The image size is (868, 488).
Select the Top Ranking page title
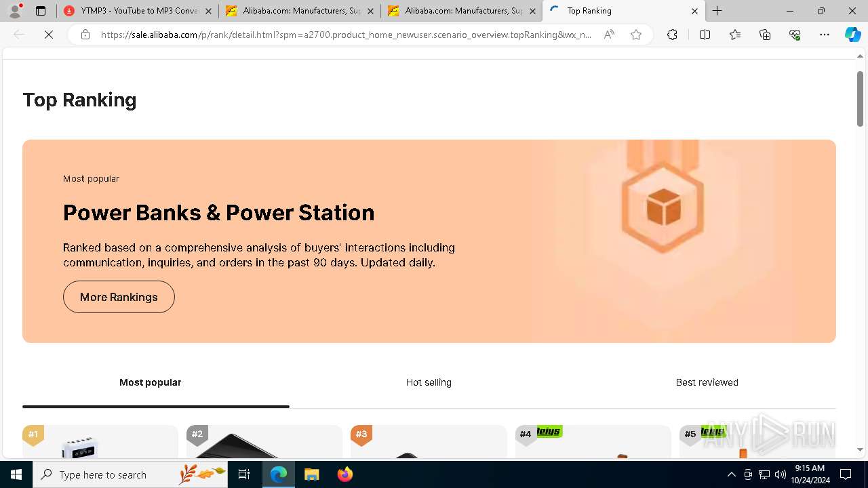pos(79,100)
